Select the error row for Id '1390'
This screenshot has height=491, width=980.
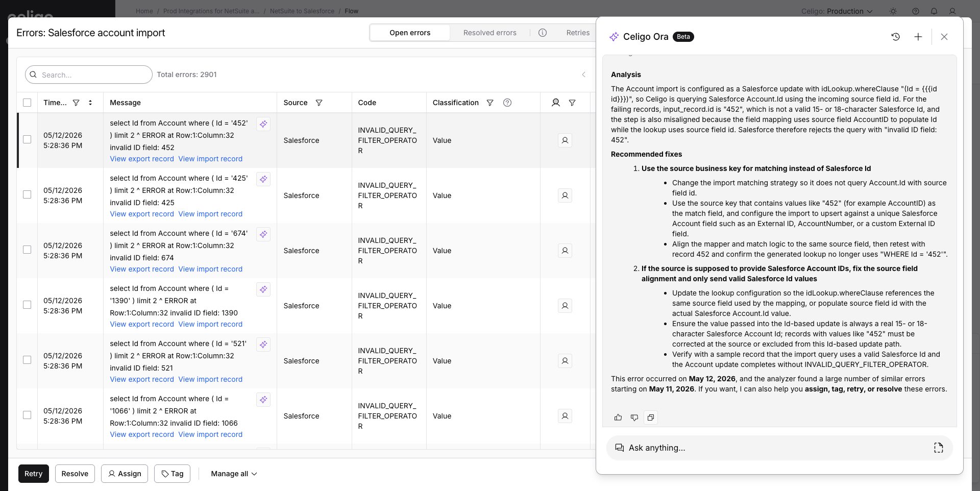[x=27, y=305]
